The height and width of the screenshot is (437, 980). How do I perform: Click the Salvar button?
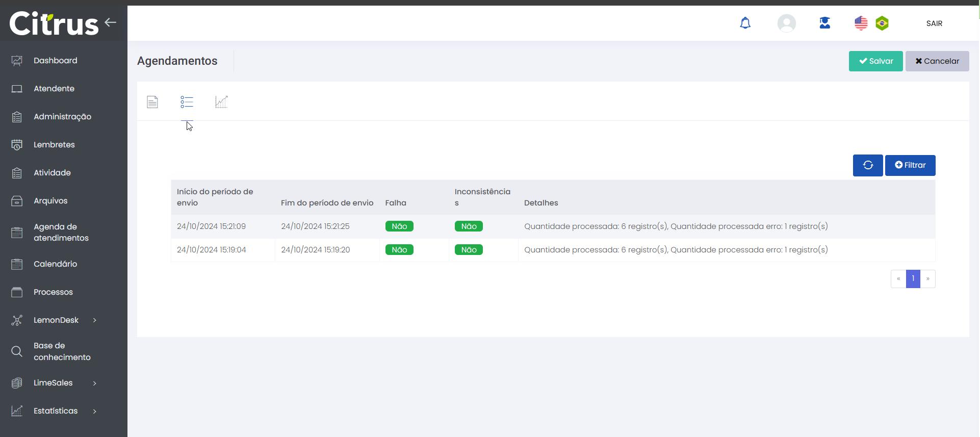pos(875,61)
